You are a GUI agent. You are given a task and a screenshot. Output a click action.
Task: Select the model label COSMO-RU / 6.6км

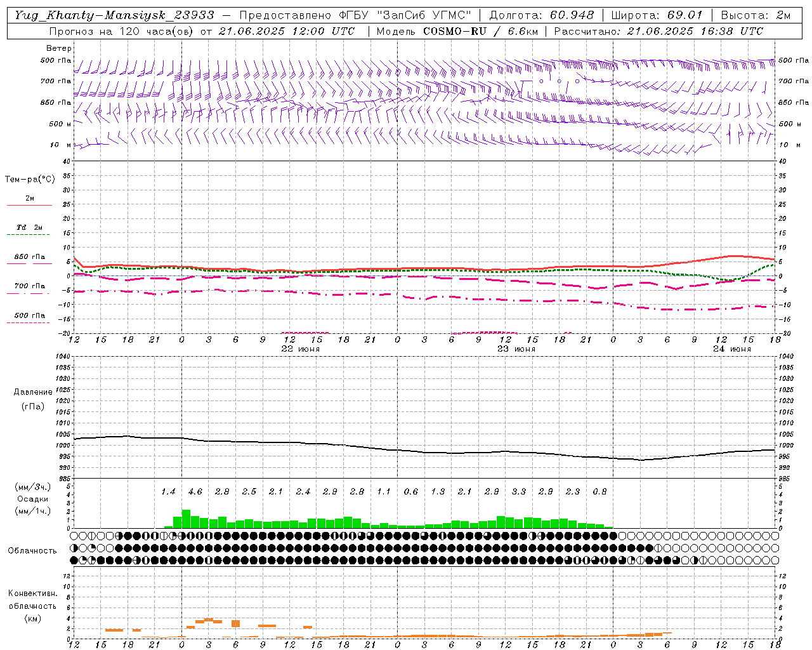(x=480, y=31)
